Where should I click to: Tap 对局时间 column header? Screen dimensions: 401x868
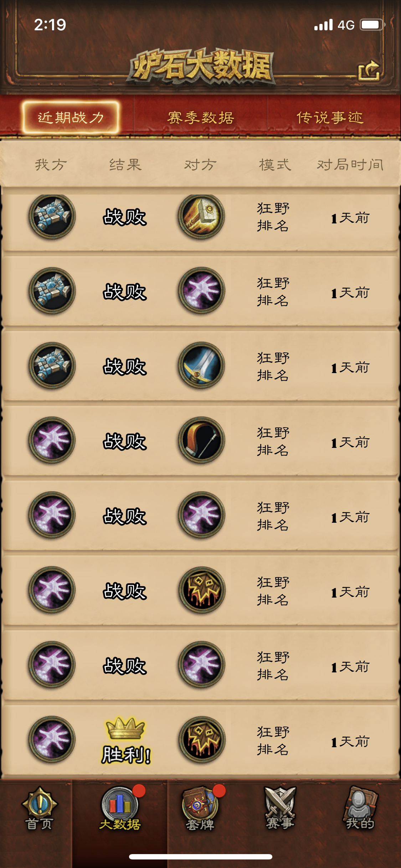350,165
